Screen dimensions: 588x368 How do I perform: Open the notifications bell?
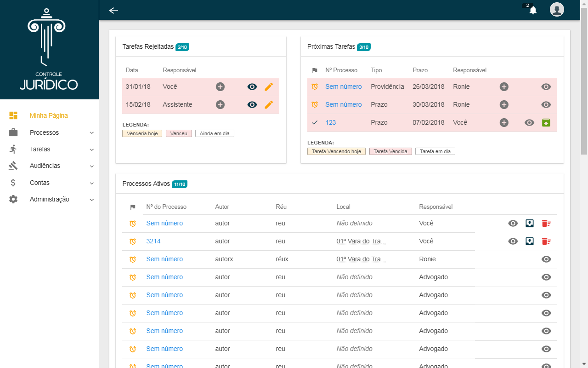[533, 10]
